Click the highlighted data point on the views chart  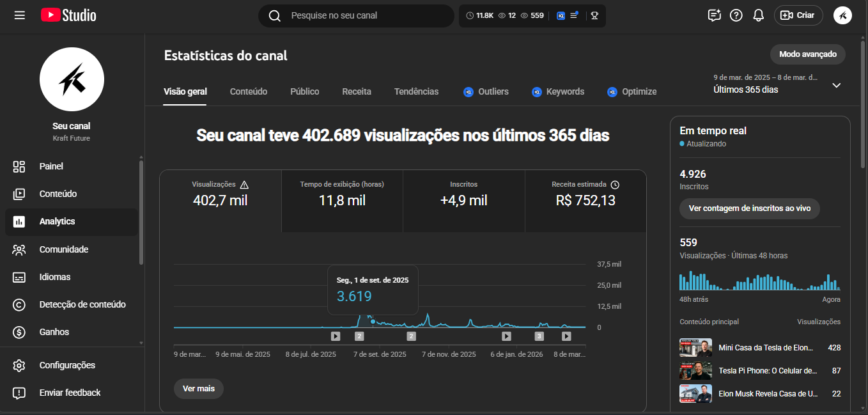click(373, 321)
